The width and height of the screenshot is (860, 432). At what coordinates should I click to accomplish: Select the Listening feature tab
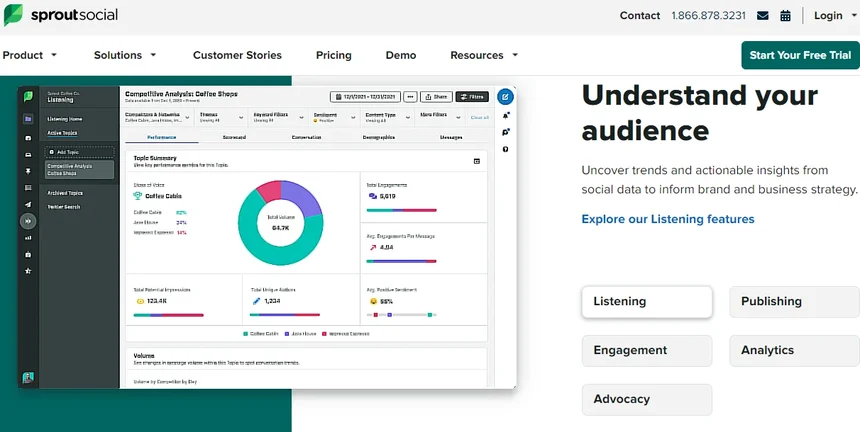[647, 302]
